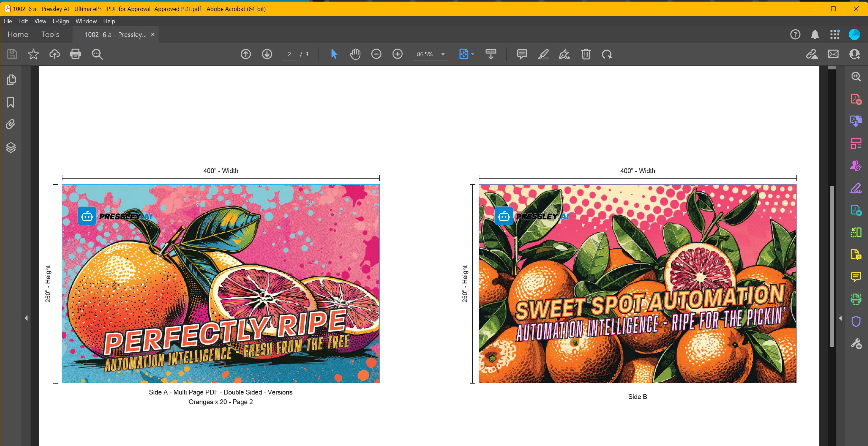Open the Window menu
The height and width of the screenshot is (446, 868).
click(x=86, y=21)
